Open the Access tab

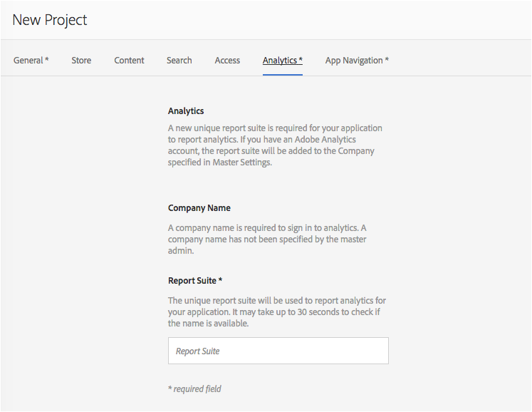227,61
